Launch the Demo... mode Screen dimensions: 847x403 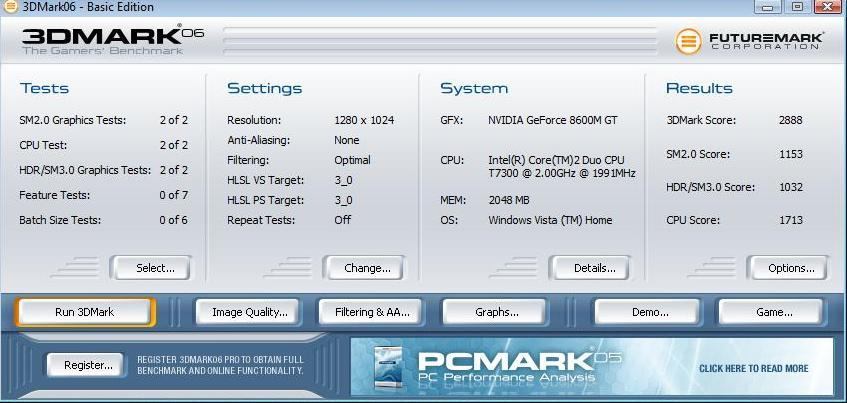pyautogui.click(x=647, y=312)
